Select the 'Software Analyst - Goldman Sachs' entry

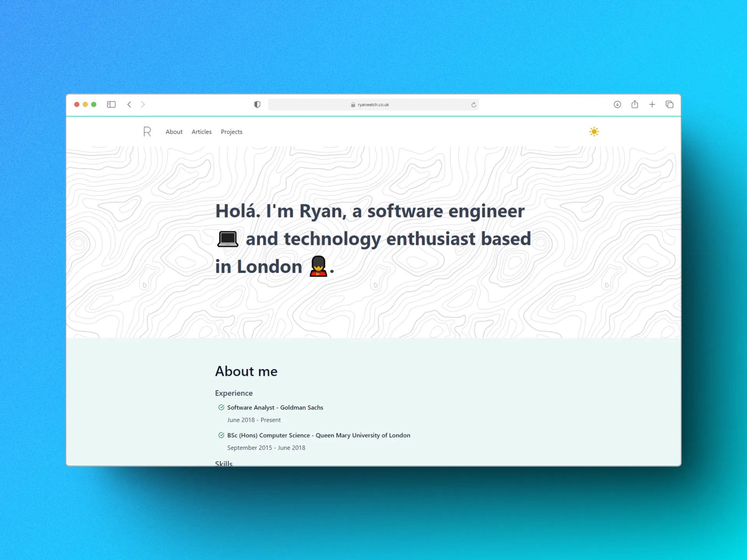click(275, 408)
